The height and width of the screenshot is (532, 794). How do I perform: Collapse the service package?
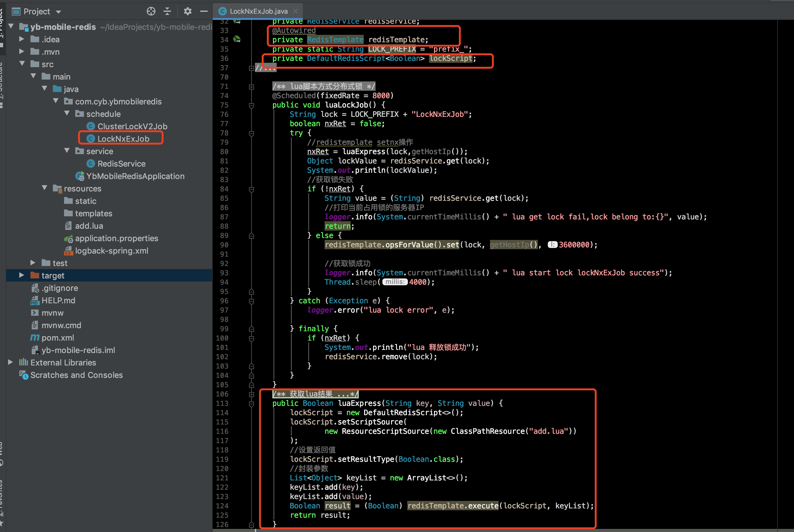pos(67,151)
